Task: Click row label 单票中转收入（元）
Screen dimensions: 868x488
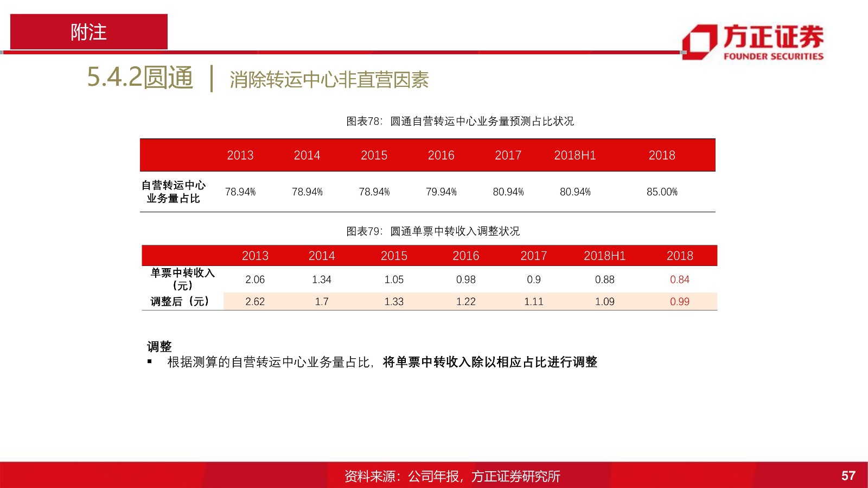Action: point(183,279)
